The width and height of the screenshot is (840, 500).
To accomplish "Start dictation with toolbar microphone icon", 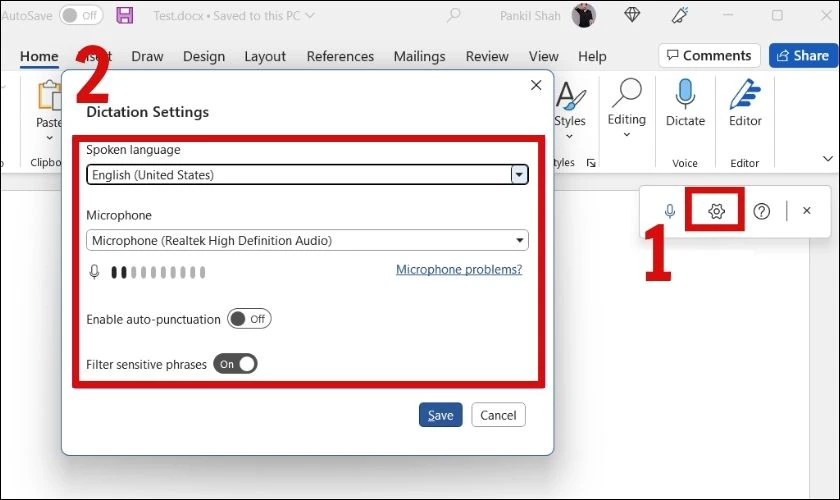I will [x=670, y=211].
